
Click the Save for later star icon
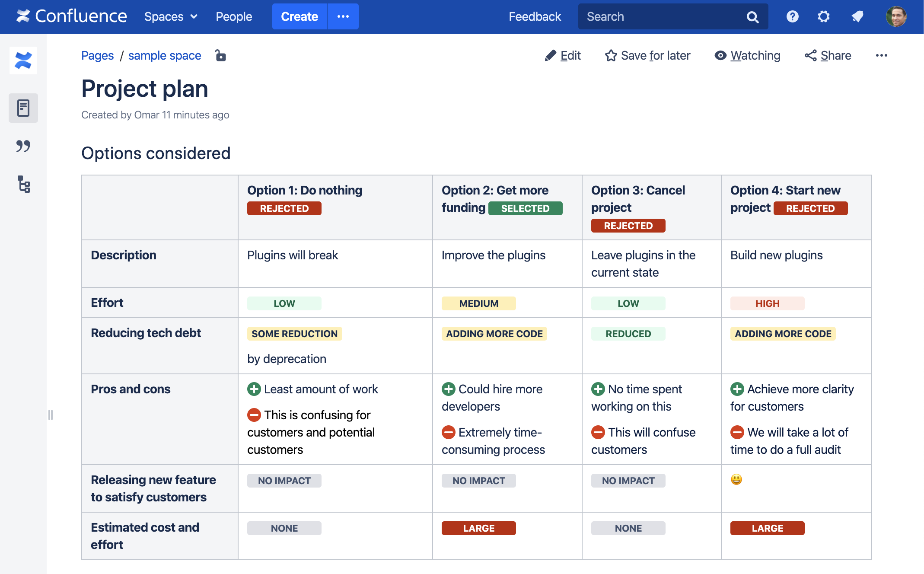point(610,56)
